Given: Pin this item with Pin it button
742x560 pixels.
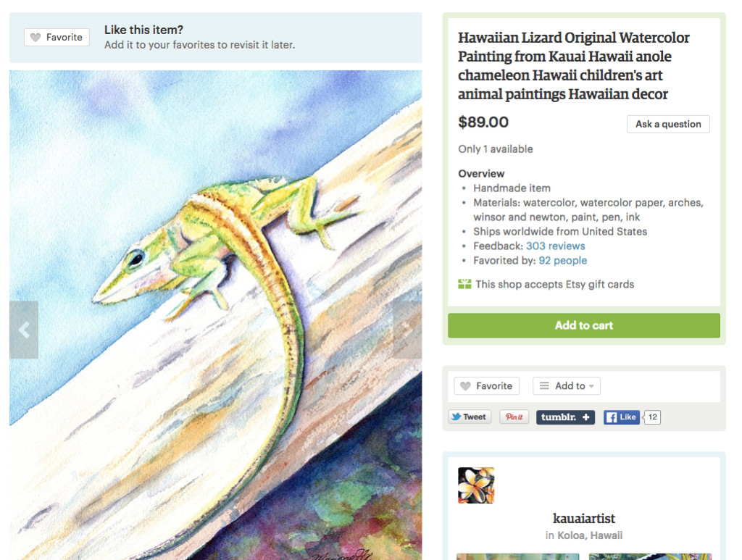Looking at the screenshot, I should (x=514, y=417).
